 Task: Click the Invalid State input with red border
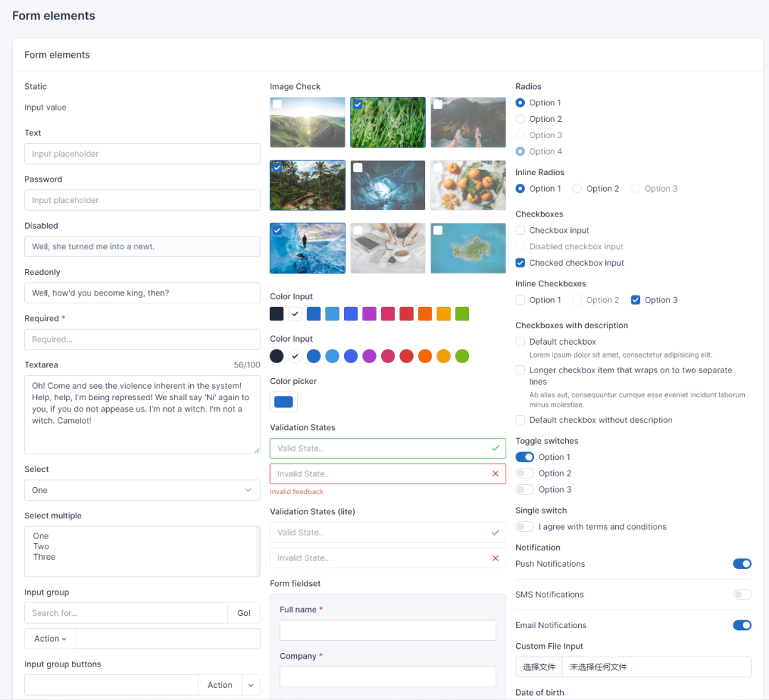click(388, 474)
